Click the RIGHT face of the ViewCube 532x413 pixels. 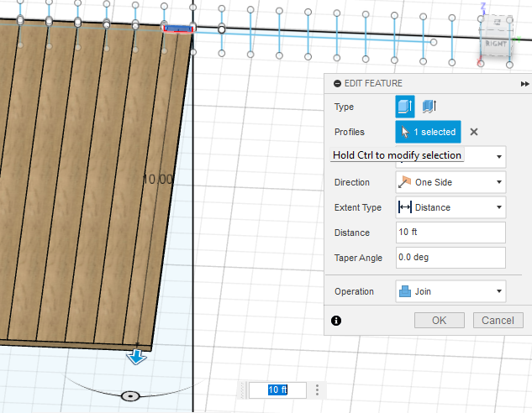click(496, 44)
